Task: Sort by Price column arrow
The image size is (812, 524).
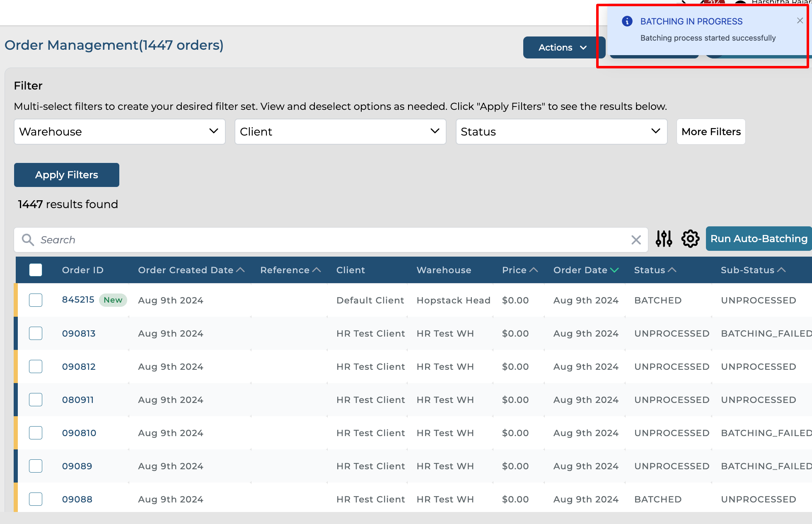Action: (x=534, y=270)
